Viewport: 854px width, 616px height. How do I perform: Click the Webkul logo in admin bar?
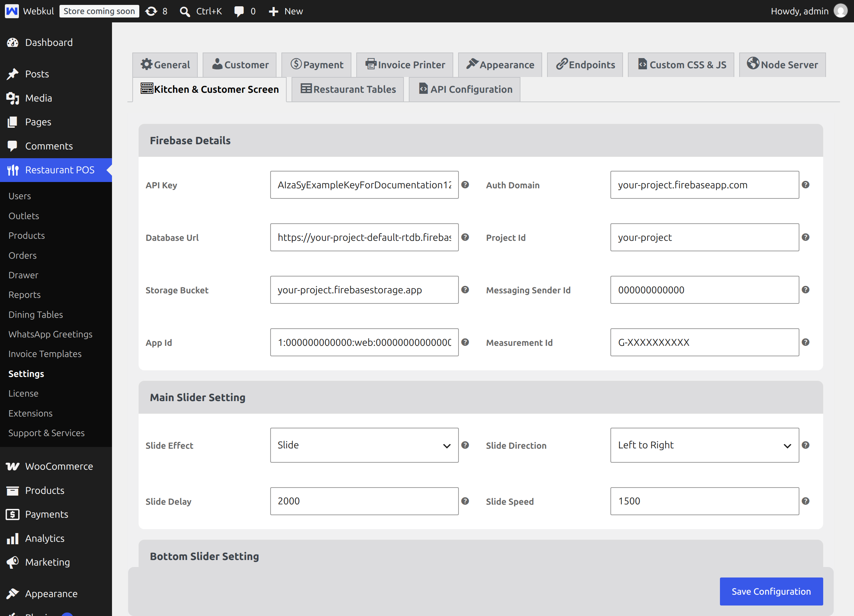coord(12,11)
